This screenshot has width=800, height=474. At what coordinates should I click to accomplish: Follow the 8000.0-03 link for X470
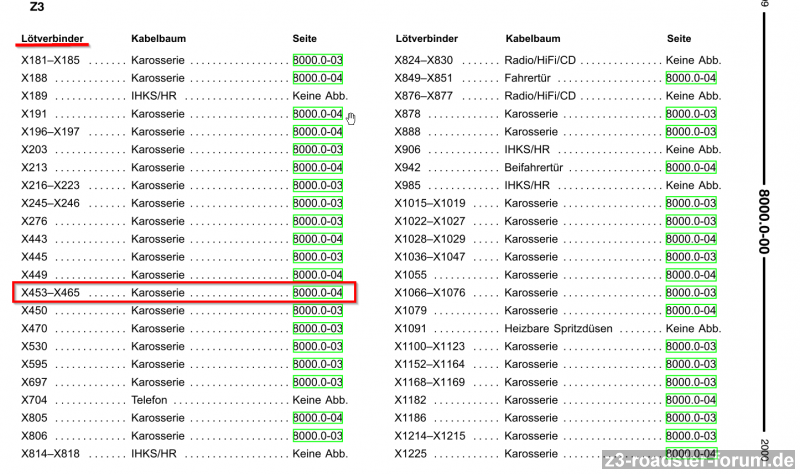318,329
